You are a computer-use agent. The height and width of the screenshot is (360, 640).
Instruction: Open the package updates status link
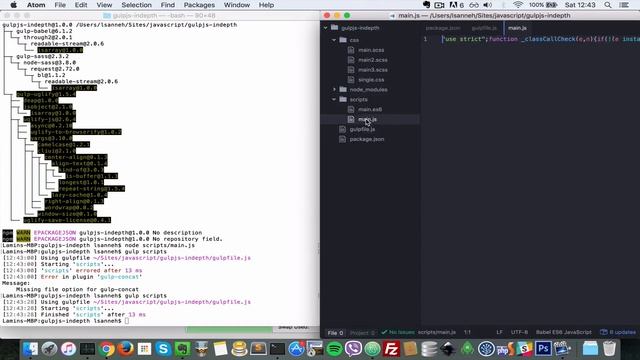point(618,332)
